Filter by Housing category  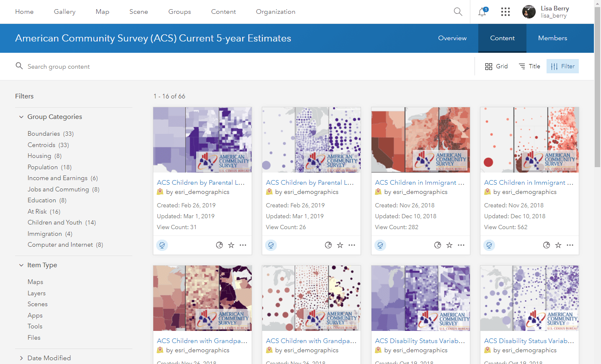44,156
